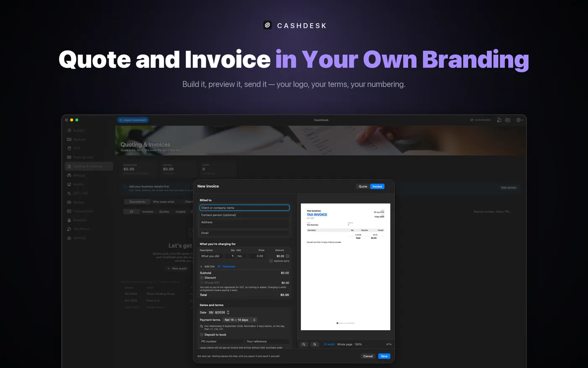
Task: Set preview zoom to Whole page
Action: 345,344
